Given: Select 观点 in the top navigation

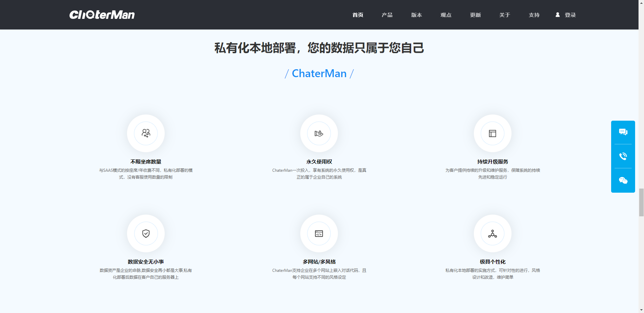Looking at the screenshot, I should point(446,15).
